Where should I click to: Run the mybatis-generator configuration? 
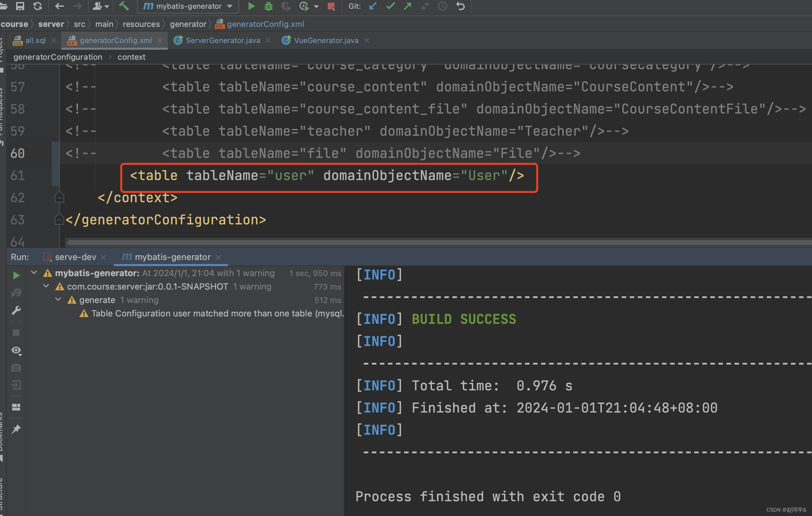click(x=251, y=6)
